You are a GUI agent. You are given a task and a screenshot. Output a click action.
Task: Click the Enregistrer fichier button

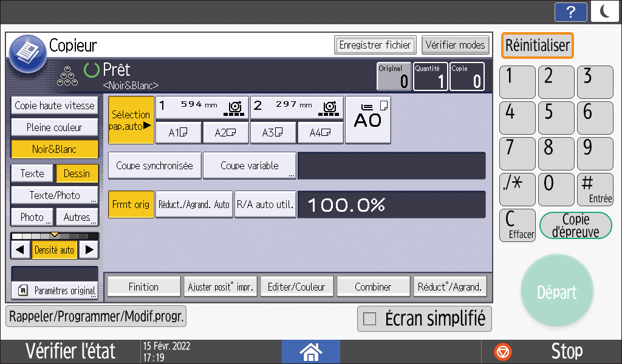[x=375, y=45]
